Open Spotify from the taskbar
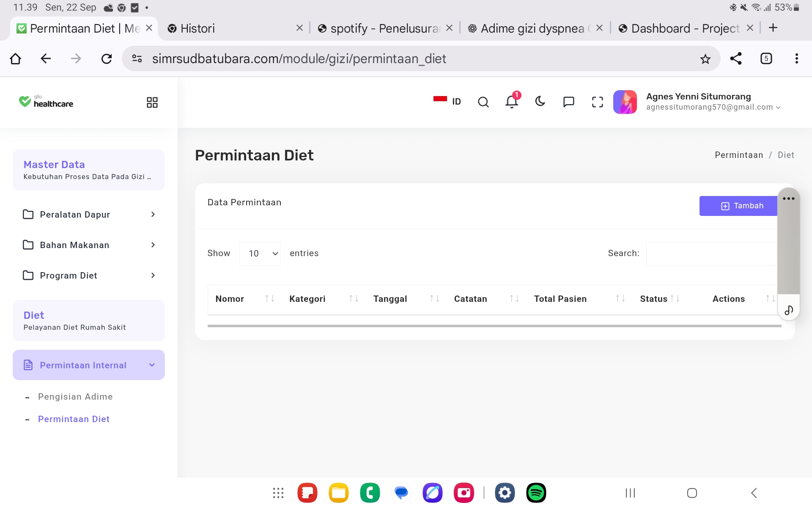Image resolution: width=812 pixels, height=508 pixels. point(536,493)
